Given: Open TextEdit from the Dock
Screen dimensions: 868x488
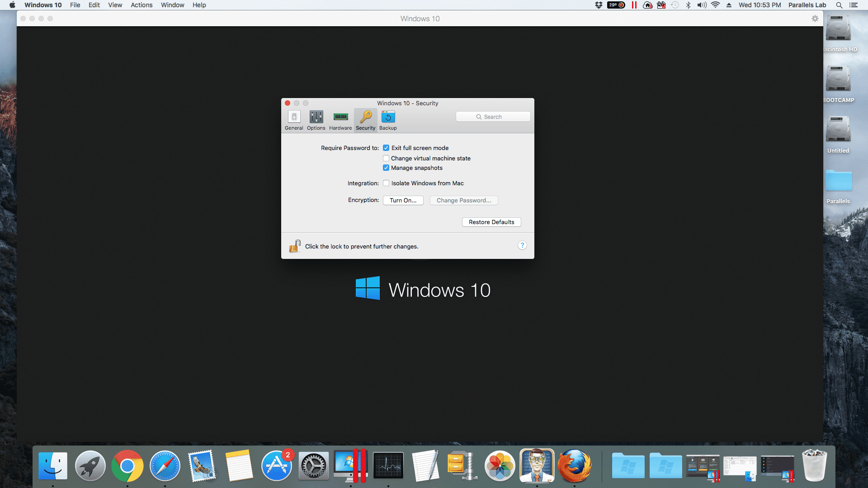Looking at the screenshot, I should (425, 465).
